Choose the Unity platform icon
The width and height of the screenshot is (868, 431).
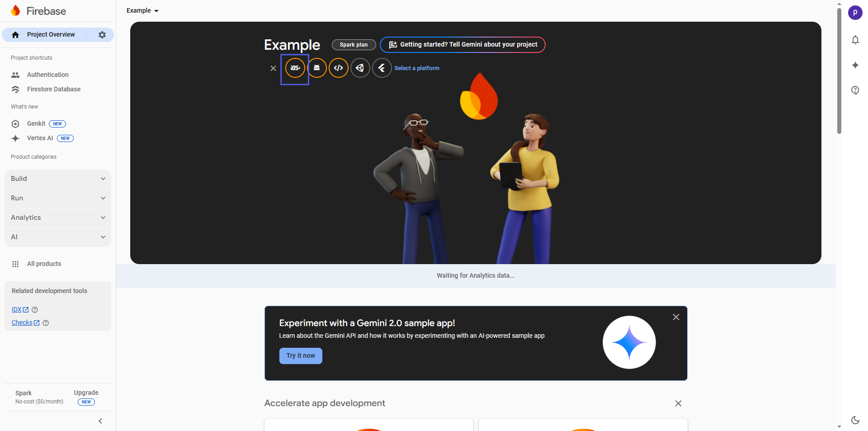[x=360, y=68]
